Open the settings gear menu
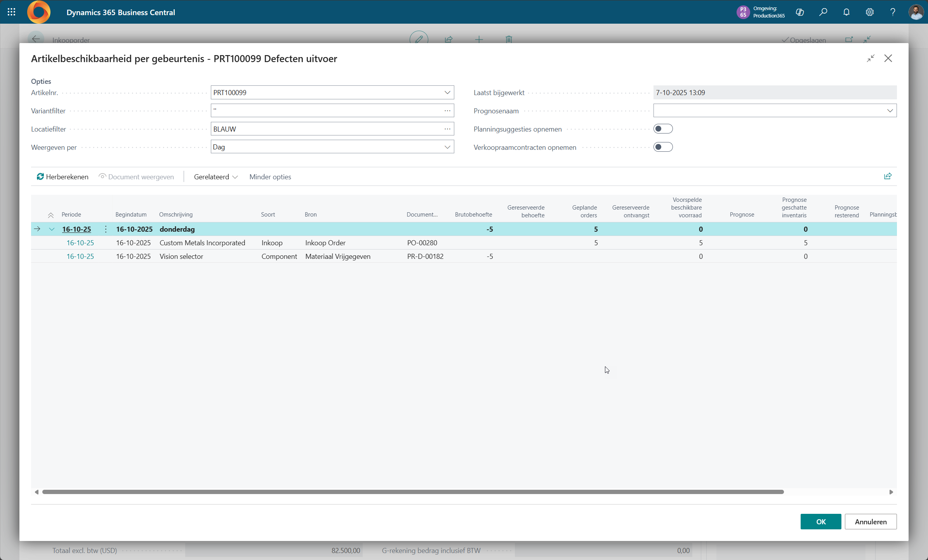The width and height of the screenshot is (928, 560). point(869,12)
